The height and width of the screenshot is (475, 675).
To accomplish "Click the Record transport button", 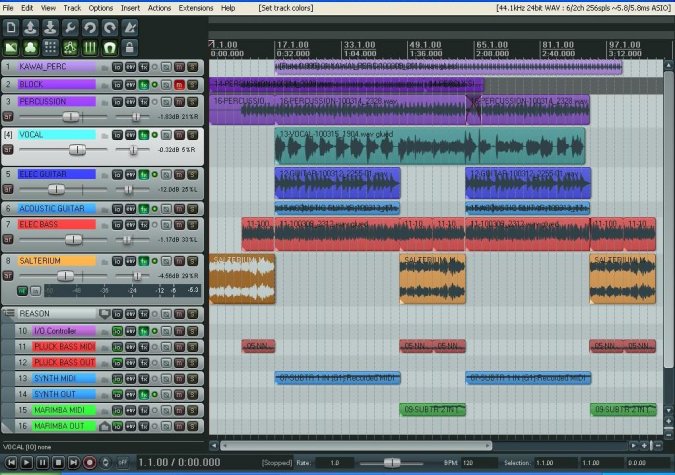I will point(90,463).
